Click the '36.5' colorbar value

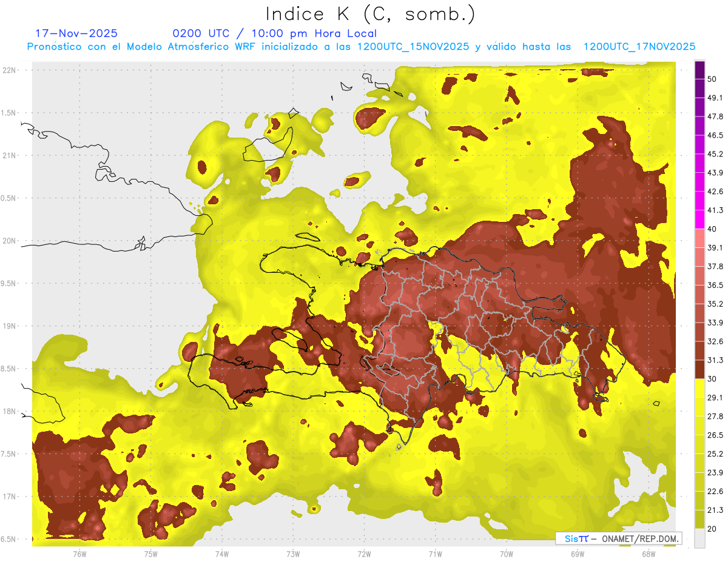(715, 285)
